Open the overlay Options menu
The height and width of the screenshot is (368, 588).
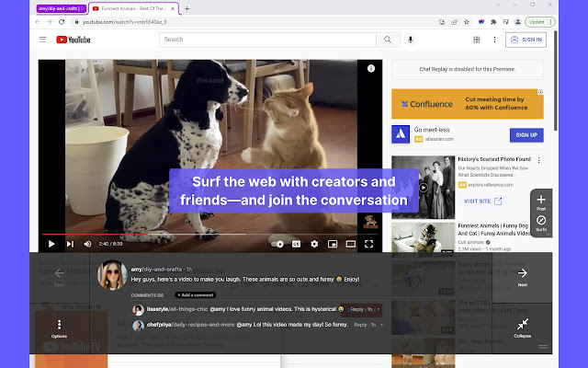[x=59, y=329]
